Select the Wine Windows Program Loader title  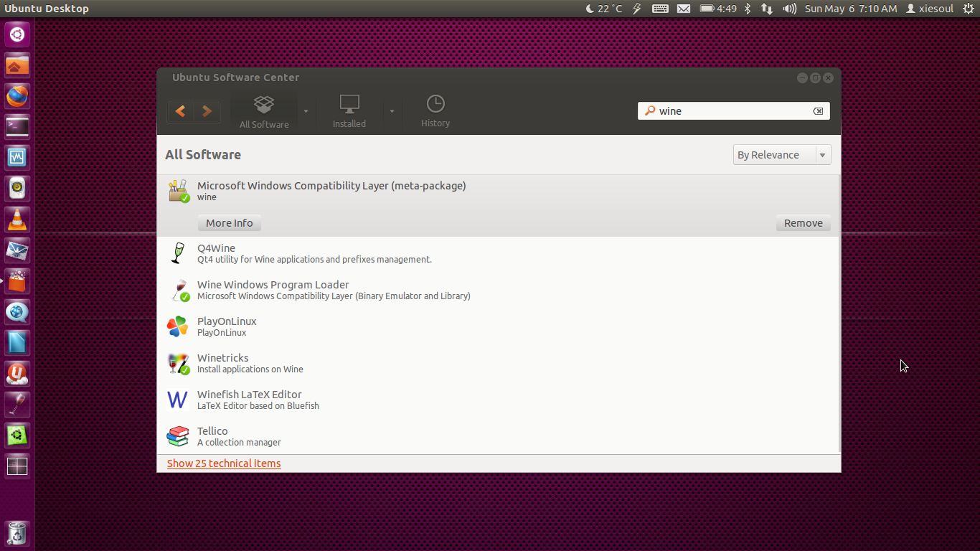(x=273, y=285)
